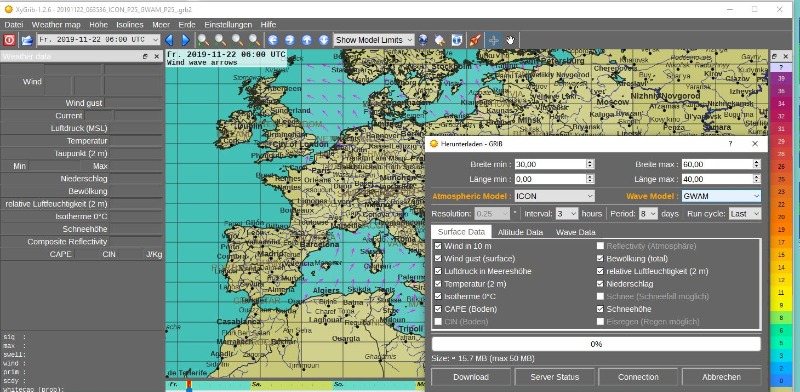This screenshot has height=392, width=800.
Task: Switch to the Wave Data tab
Action: [576, 232]
